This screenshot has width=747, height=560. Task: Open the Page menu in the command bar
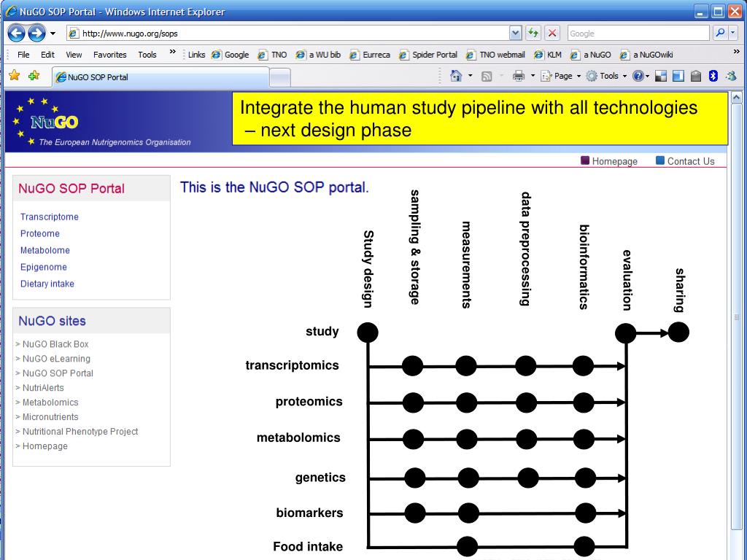[x=561, y=76]
